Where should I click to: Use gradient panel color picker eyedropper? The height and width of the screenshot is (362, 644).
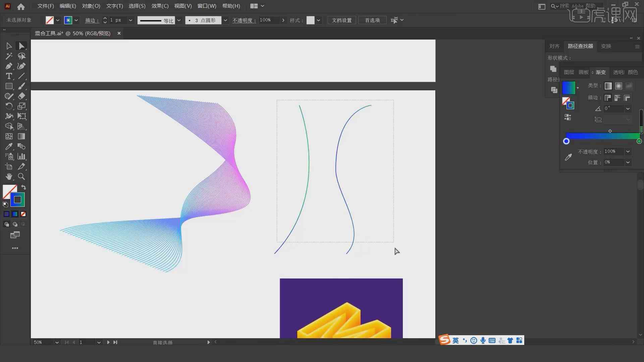pos(568,157)
